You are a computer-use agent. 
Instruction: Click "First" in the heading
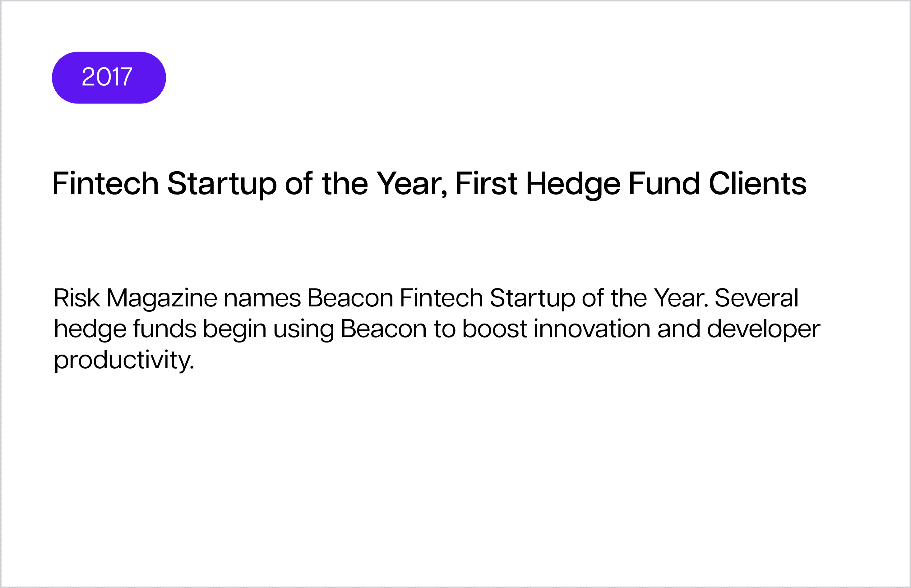point(487,184)
